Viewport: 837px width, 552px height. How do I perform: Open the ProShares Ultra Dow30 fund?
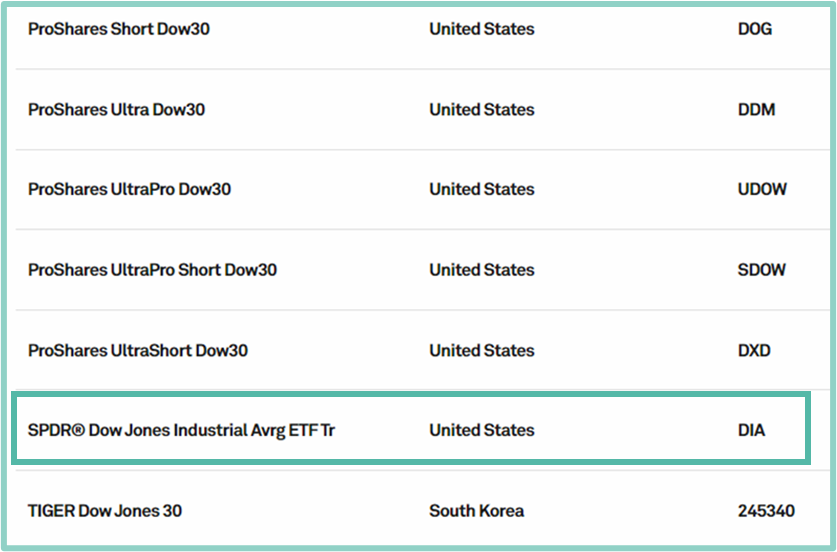pos(116,109)
